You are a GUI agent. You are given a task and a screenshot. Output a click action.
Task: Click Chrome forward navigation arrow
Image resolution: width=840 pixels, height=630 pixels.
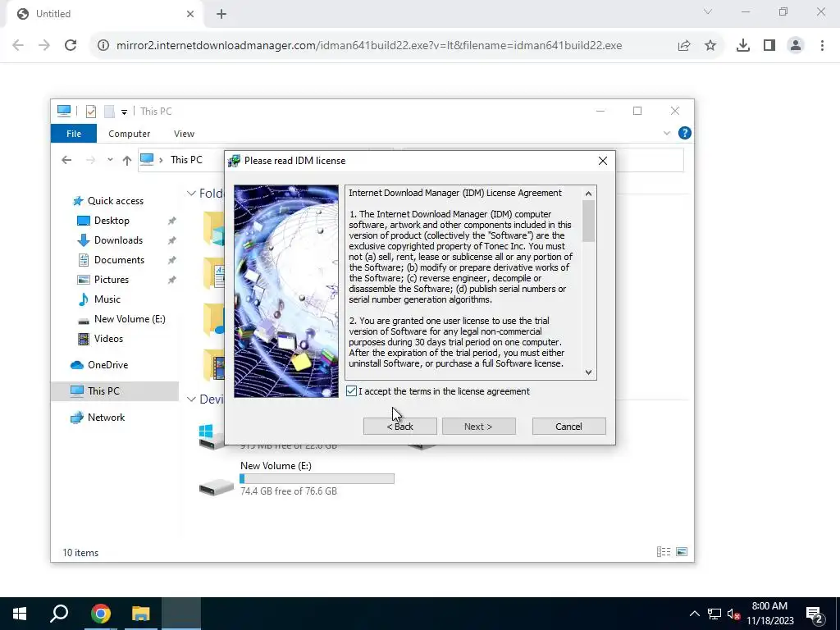click(x=44, y=46)
